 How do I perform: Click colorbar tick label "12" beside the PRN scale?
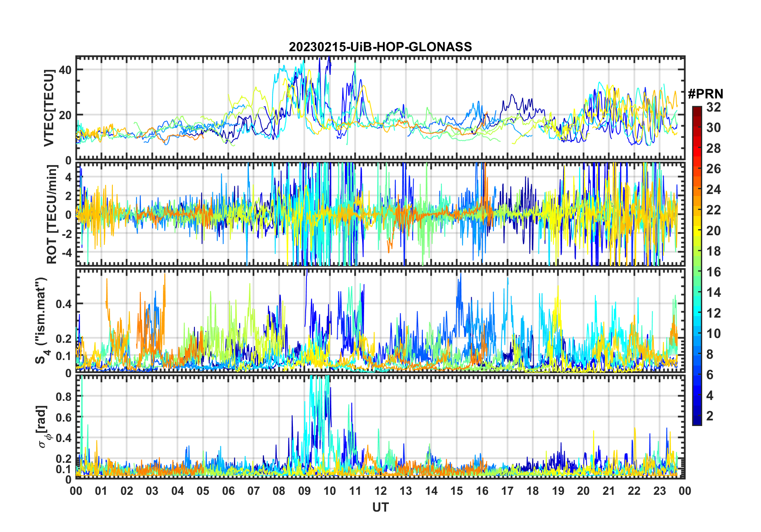coord(713,313)
